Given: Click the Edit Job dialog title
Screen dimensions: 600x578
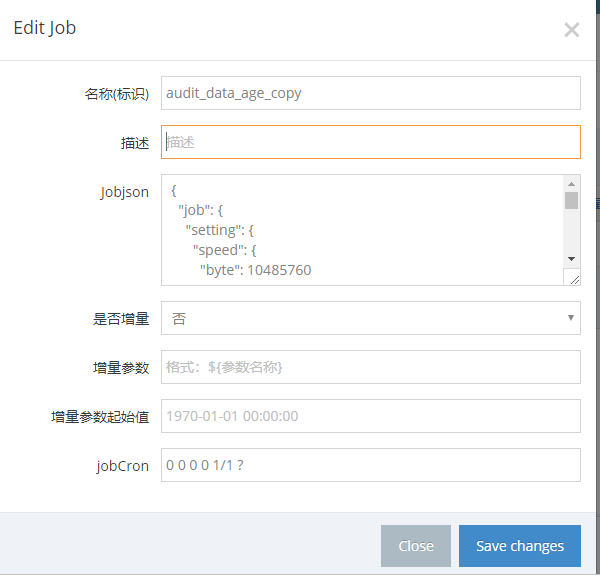Looking at the screenshot, I should tap(45, 28).
